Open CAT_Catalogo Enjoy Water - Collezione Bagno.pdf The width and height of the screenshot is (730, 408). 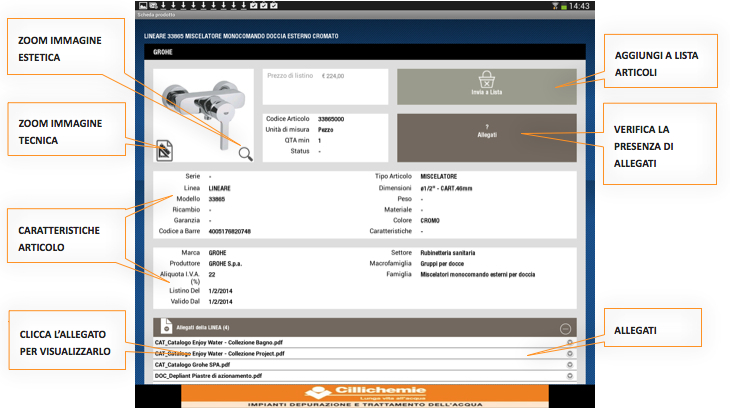[x=219, y=342]
